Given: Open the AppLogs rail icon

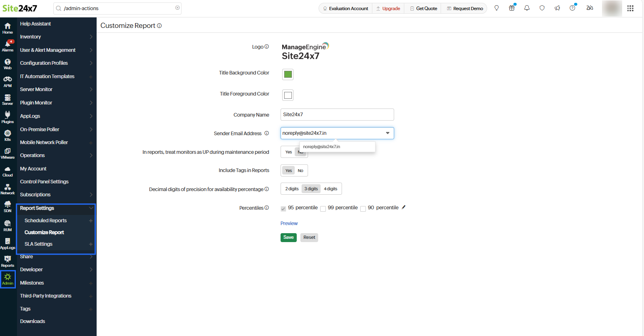Looking at the screenshot, I should pyautogui.click(x=8, y=243).
